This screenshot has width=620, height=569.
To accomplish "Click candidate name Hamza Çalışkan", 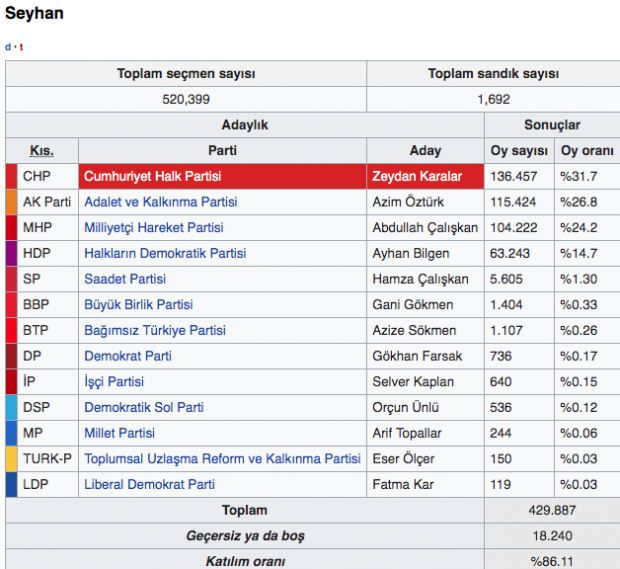I will pyautogui.click(x=420, y=279).
